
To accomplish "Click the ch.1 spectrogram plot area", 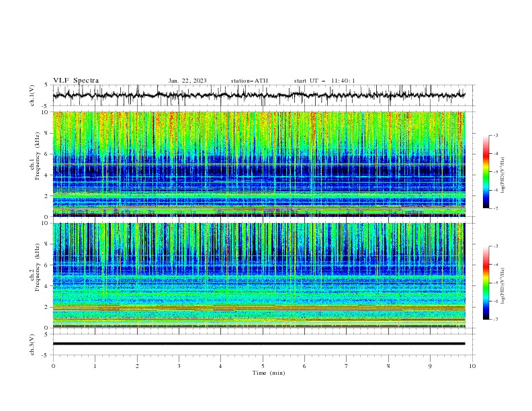I will click(259, 164).
